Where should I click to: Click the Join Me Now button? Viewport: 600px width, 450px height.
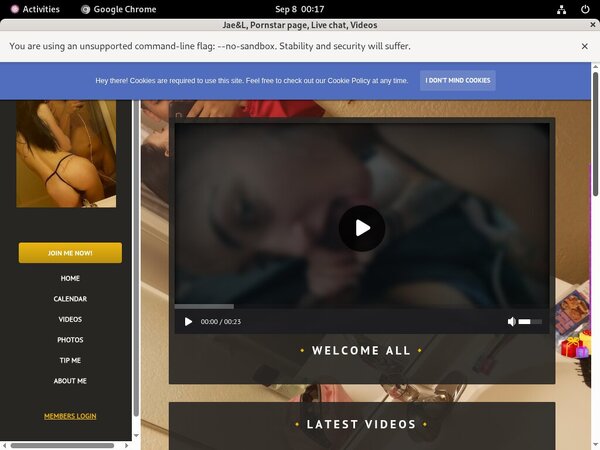pos(70,253)
